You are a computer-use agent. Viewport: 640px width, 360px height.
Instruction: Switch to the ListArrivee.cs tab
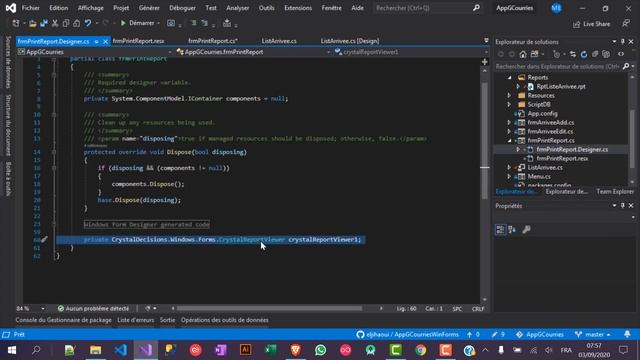click(279, 41)
